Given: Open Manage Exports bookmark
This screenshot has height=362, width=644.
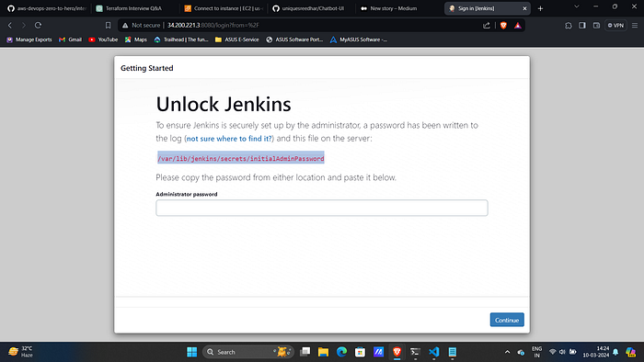Looking at the screenshot, I should click(x=29, y=40).
